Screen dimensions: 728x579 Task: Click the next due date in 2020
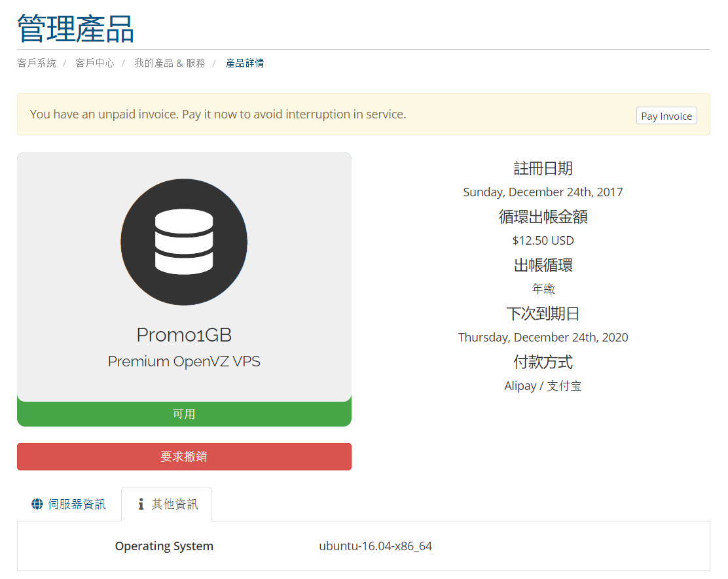tap(543, 338)
